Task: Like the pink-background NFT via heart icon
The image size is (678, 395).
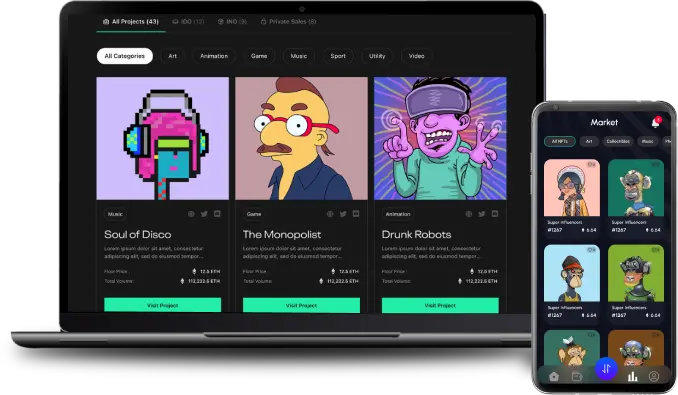Action: (591, 165)
